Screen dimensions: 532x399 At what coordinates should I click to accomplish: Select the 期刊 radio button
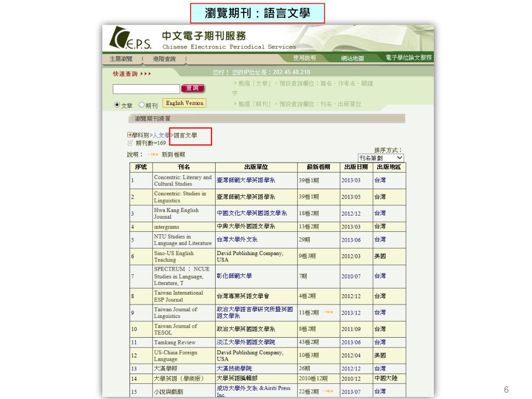tap(141, 105)
